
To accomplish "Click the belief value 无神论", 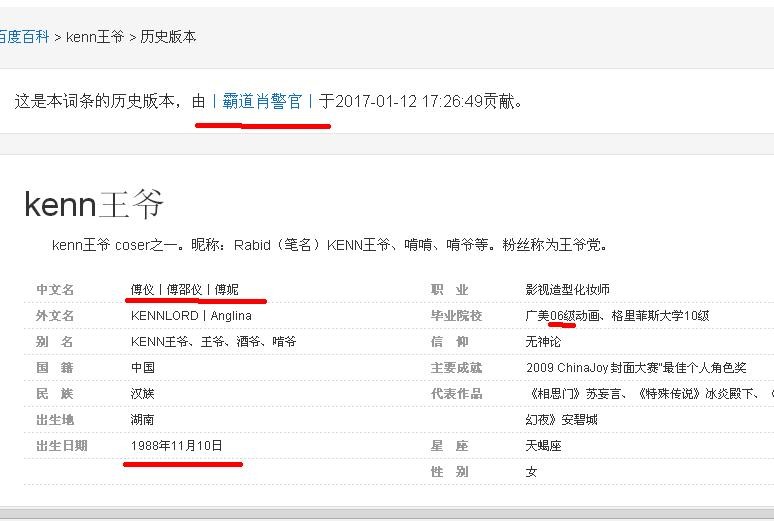I will [545, 342].
